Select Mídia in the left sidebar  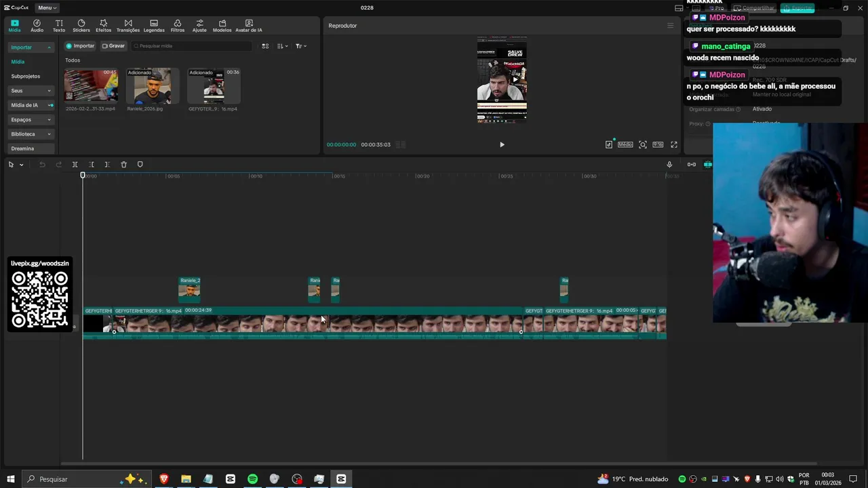[18, 62]
